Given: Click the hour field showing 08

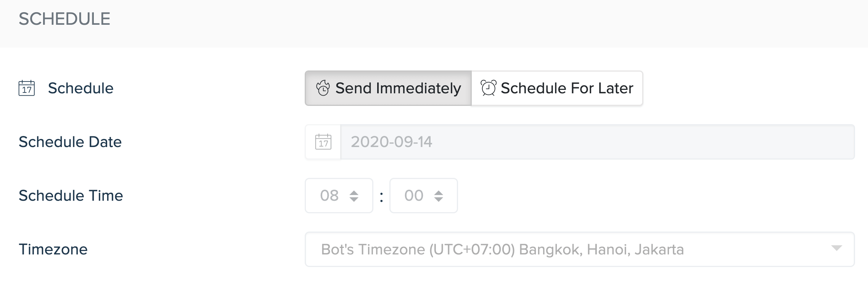Looking at the screenshot, I should (x=330, y=195).
